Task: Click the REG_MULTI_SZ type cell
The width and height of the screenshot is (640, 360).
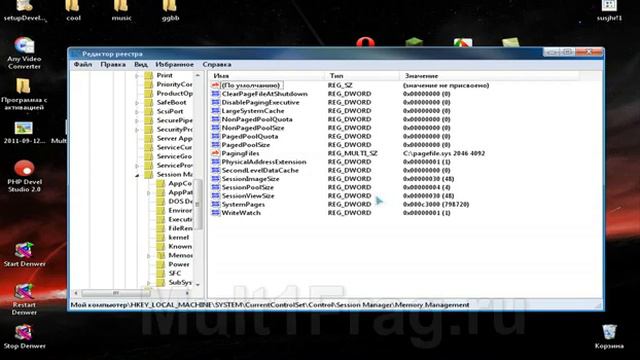Action: click(x=353, y=153)
